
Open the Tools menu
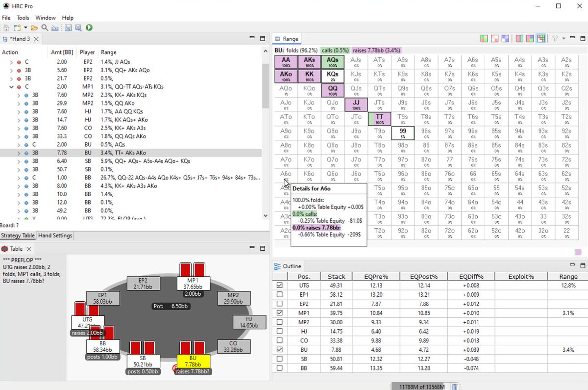point(23,18)
